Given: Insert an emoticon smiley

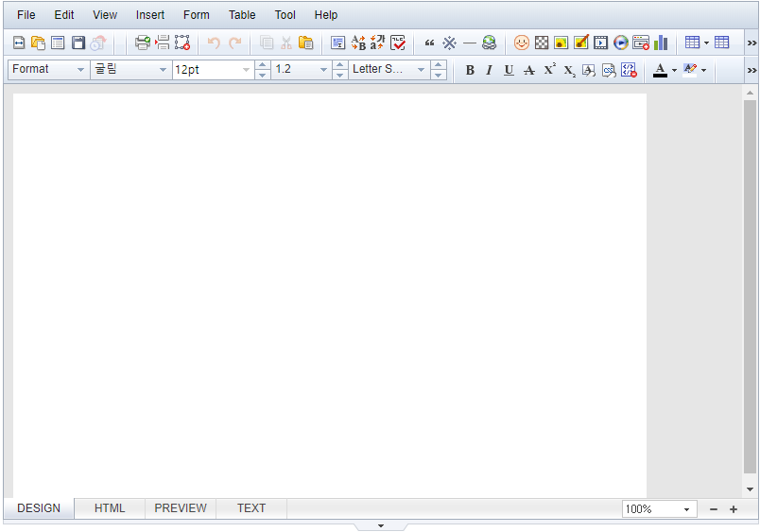Looking at the screenshot, I should (522, 43).
